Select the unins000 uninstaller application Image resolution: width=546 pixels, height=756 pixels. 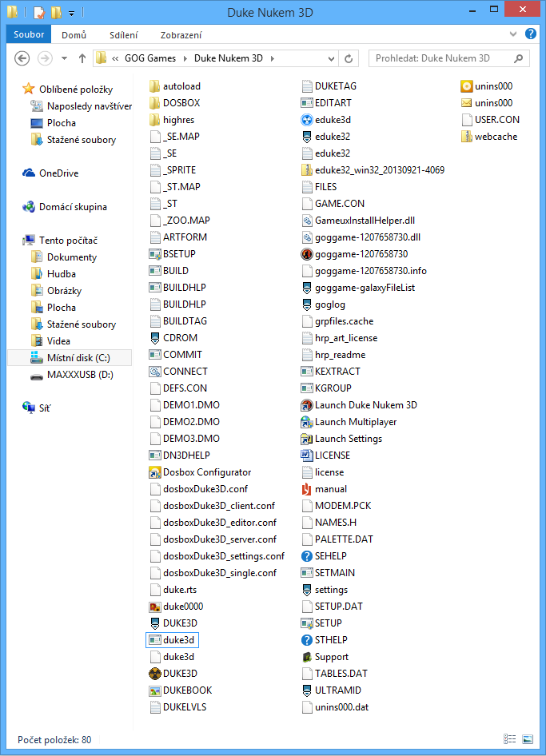coord(487,86)
